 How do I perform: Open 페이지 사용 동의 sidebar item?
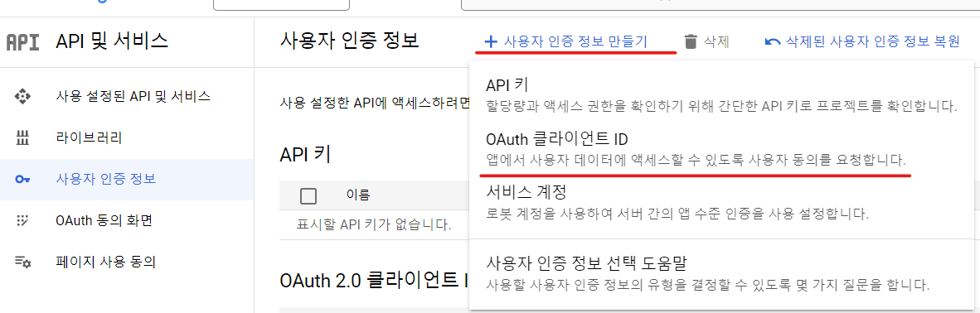tap(127, 262)
